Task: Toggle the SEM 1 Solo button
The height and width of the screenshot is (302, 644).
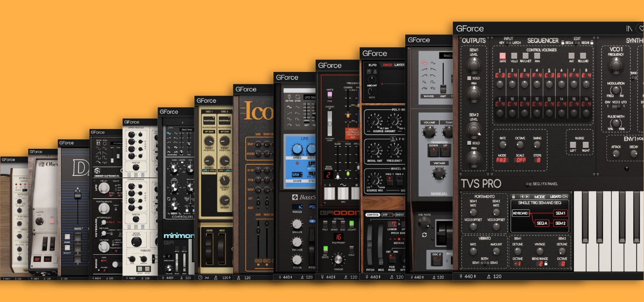Action: coord(469,78)
